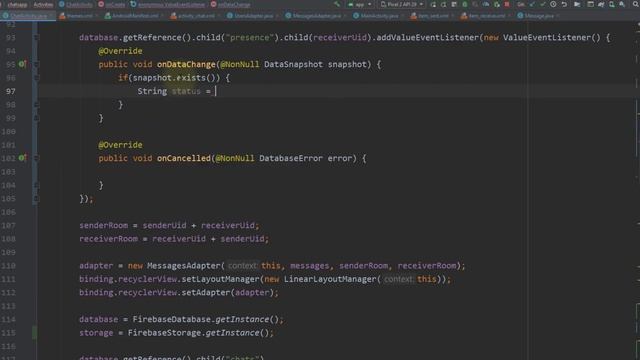
Task: Click '@Override' annotation on line 101
Action: (120, 145)
